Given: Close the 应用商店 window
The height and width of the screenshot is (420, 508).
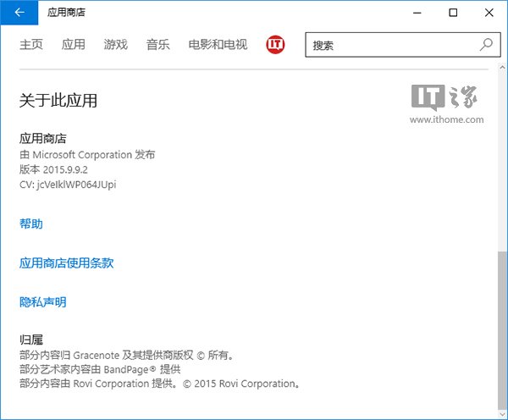Looking at the screenshot, I should click(x=489, y=13).
